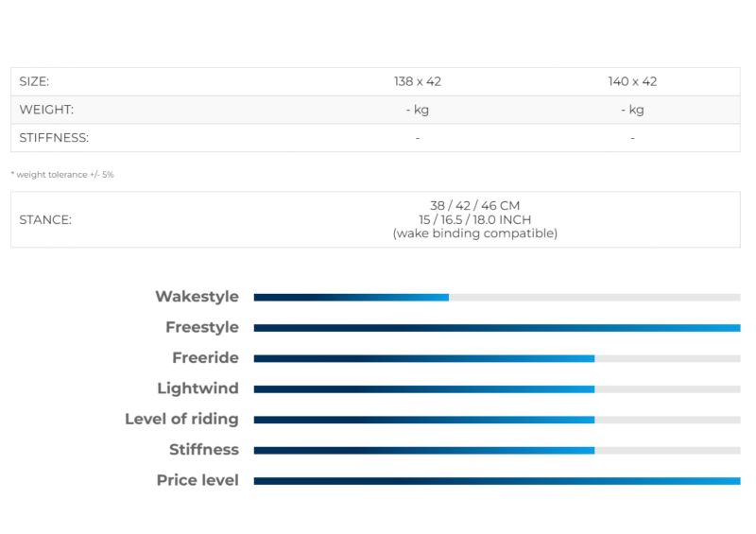Select the 140 x 42 size cell
Screen dimensions: 756x534
632,81
